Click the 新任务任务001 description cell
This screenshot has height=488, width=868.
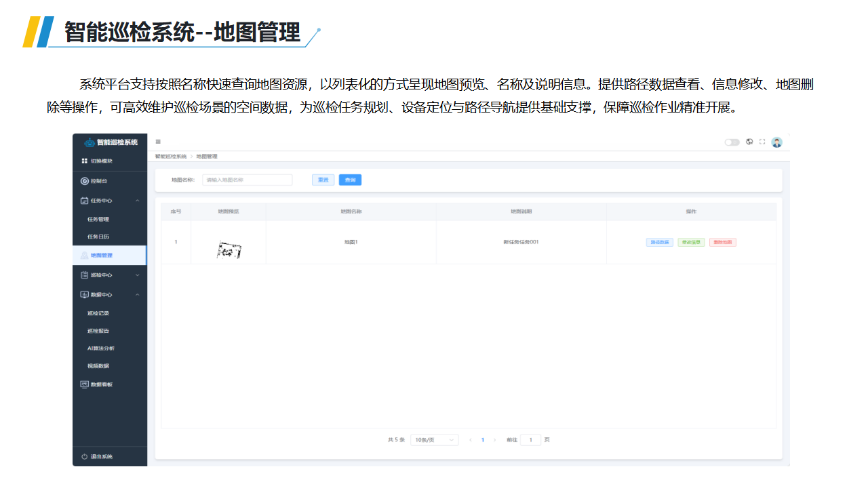point(521,242)
